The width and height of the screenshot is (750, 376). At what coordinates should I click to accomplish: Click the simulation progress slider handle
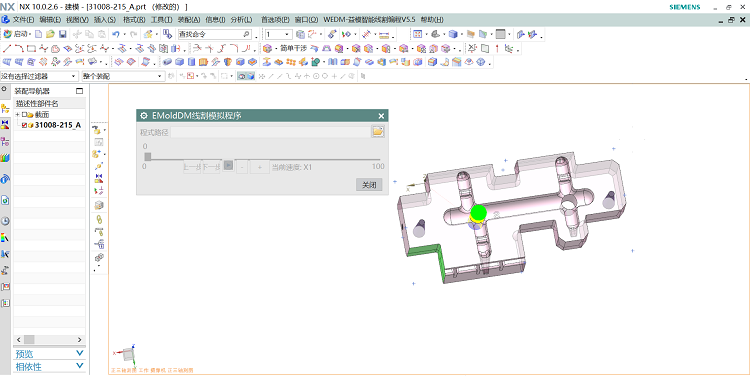click(148, 157)
